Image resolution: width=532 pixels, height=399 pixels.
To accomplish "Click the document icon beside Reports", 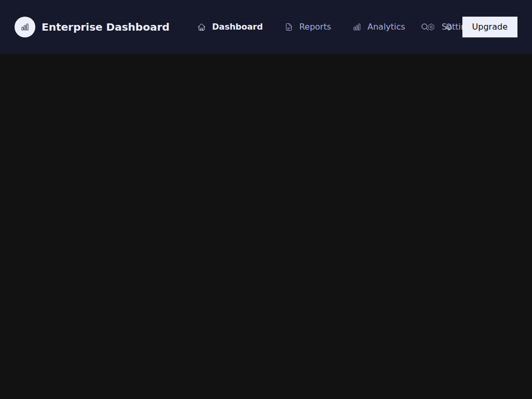I will pyautogui.click(x=289, y=27).
